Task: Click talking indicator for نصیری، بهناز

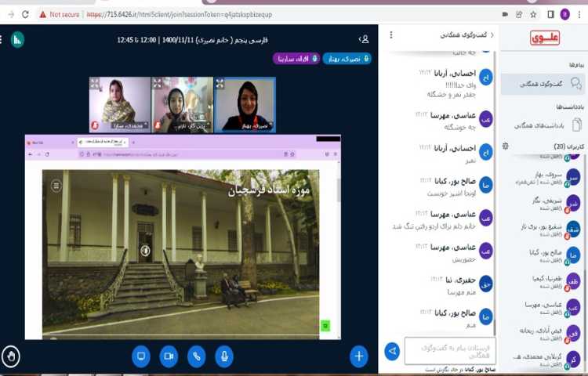Action: pos(347,59)
